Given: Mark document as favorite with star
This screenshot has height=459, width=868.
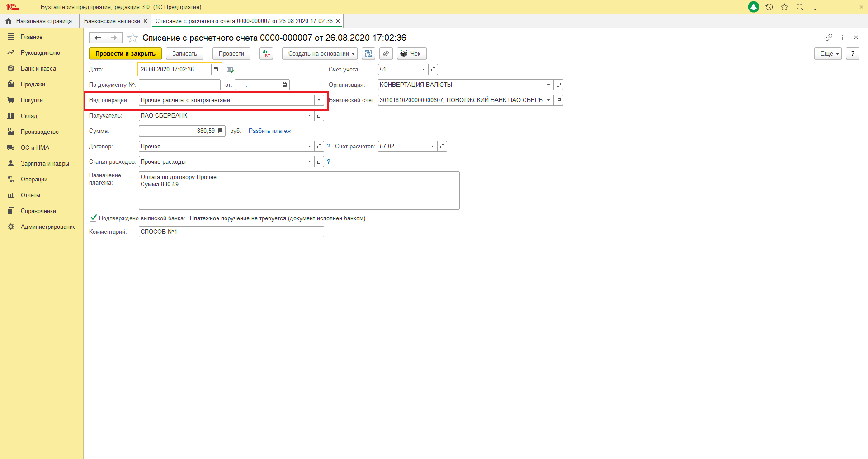Looking at the screenshot, I should coord(132,38).
